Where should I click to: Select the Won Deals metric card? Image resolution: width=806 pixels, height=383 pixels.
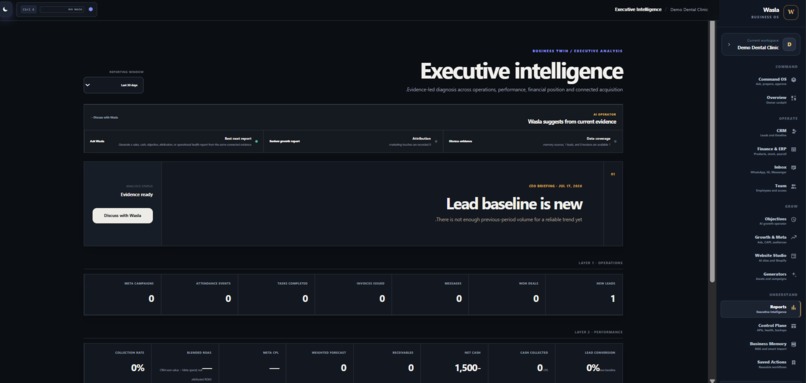(x=507, y=295)
